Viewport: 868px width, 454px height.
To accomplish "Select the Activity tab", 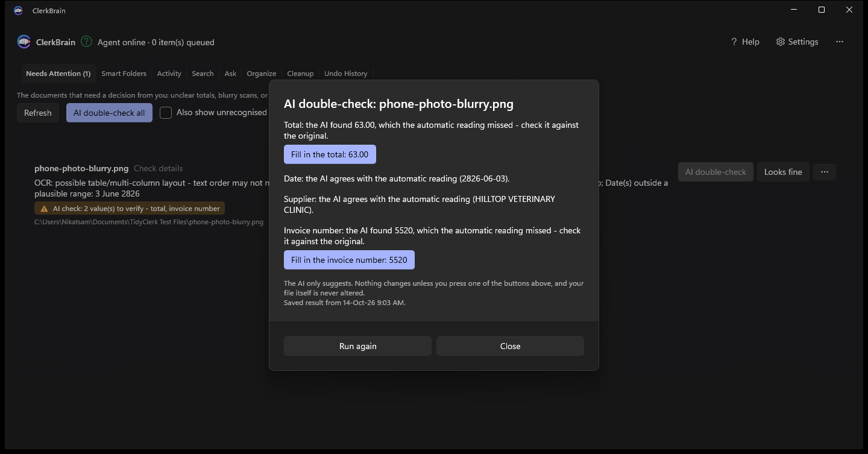I will click(x=169, y=74).
